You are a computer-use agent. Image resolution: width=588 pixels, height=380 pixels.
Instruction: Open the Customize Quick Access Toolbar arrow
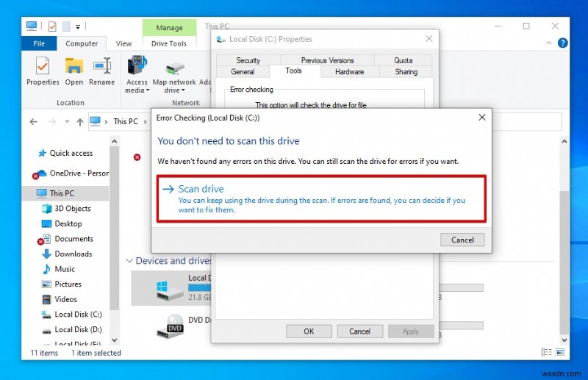78,26
